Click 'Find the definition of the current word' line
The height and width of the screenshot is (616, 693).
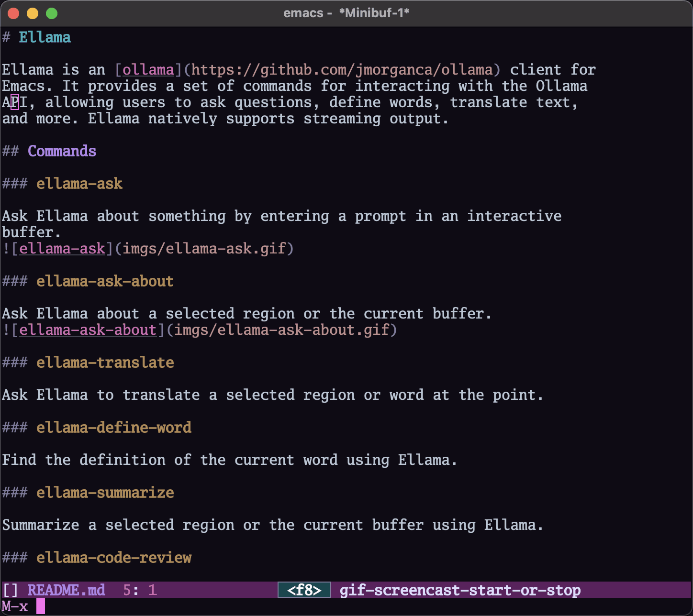230,460
